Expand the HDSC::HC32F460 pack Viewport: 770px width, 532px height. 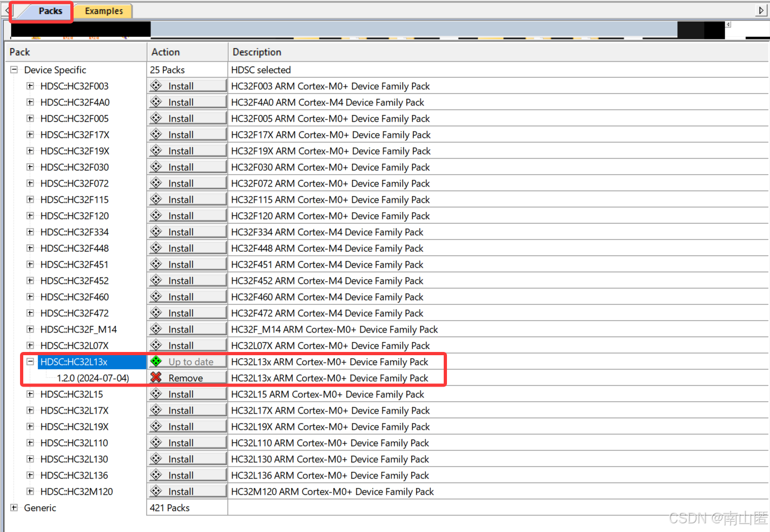[30, 297]
